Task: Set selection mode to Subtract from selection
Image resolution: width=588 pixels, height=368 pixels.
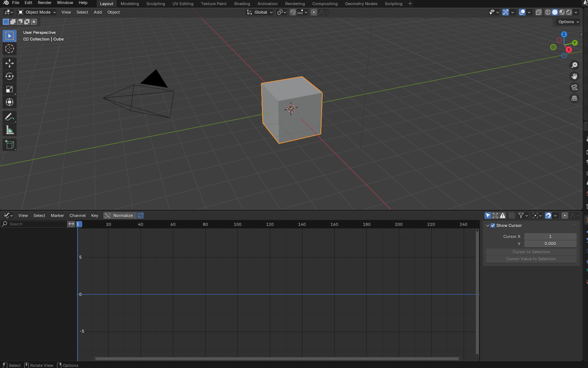Action: coord(20,22)
